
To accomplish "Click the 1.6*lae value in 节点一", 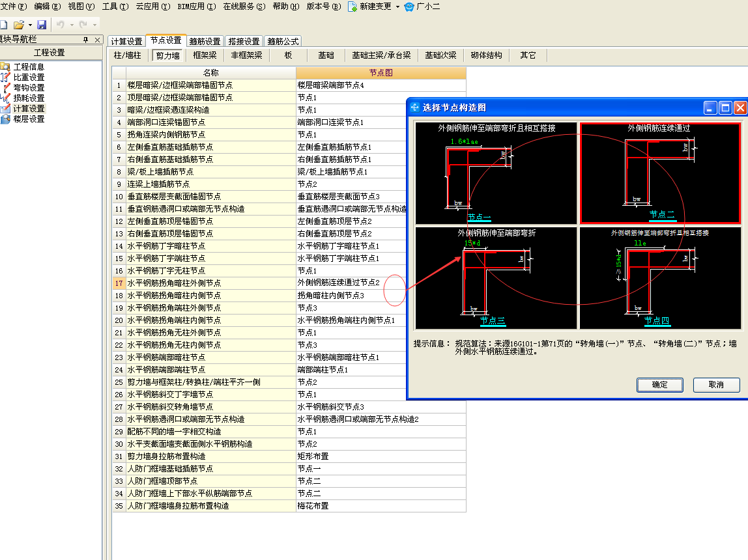I will coord(464,141).
